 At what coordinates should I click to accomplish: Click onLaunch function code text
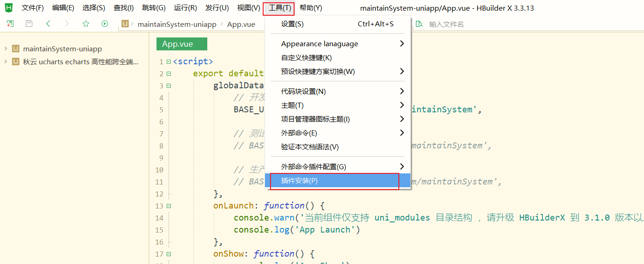point(269,206)
